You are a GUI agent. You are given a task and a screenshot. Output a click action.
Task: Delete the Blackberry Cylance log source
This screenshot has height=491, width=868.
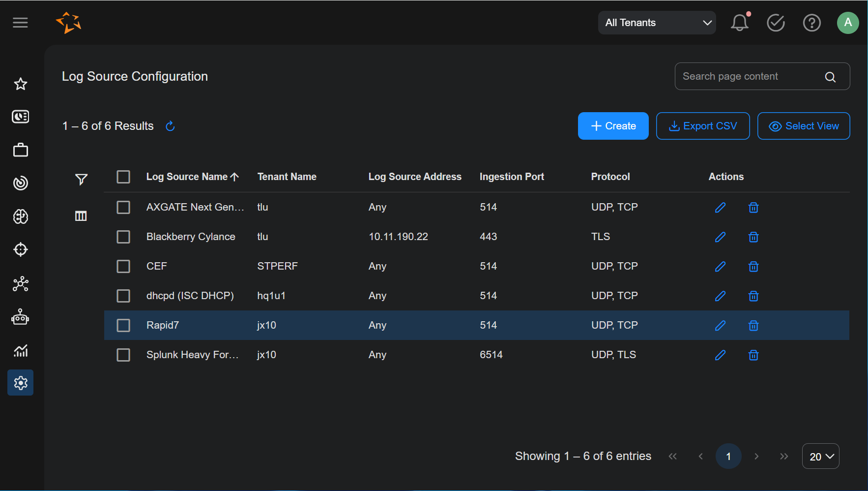753,237
